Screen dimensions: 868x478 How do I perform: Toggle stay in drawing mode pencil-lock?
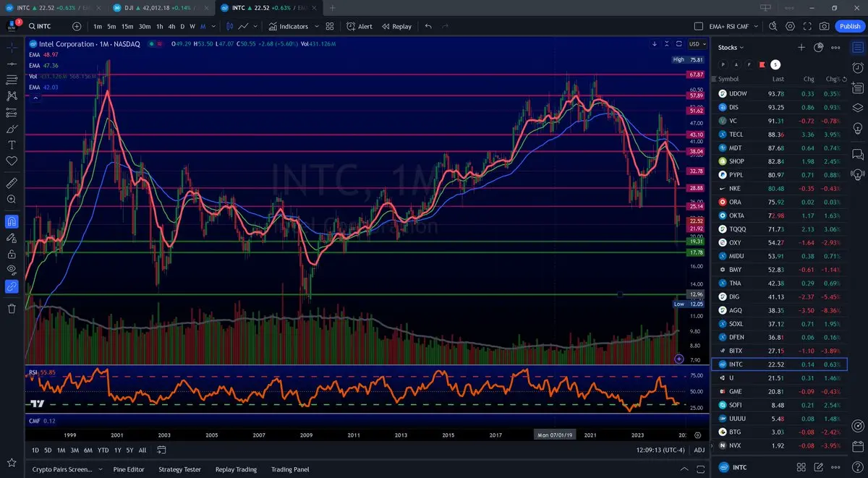coord(12,237)
